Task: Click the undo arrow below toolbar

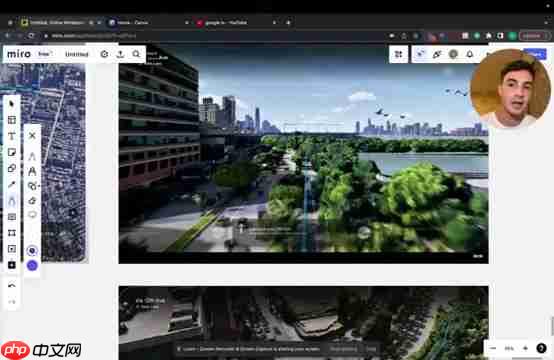Action: (12, 285)
